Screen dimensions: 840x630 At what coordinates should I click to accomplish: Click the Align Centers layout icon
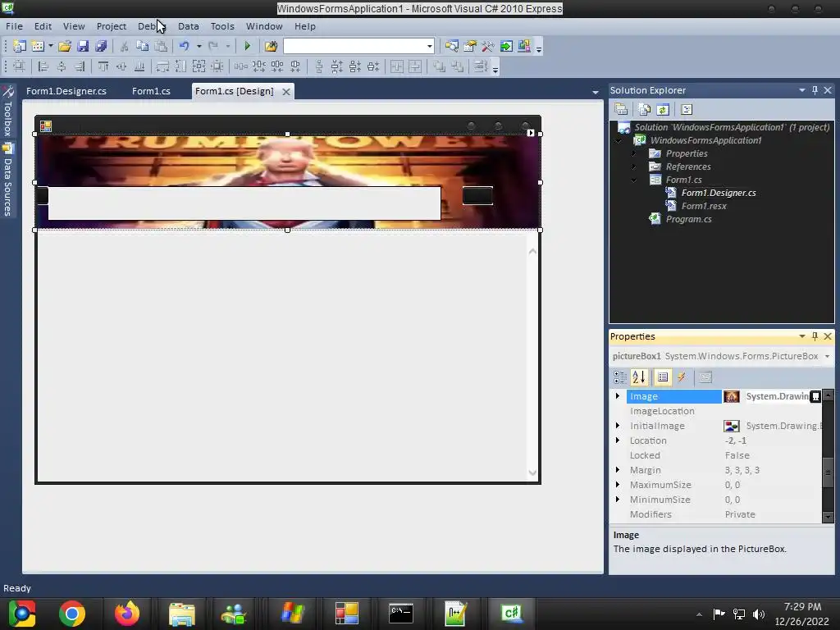(x=62, y=66)
